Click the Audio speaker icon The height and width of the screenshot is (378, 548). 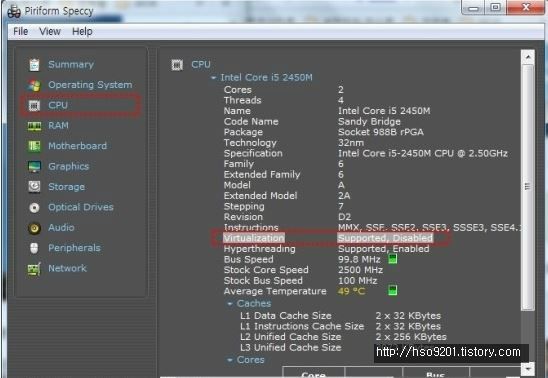[34, 228]
